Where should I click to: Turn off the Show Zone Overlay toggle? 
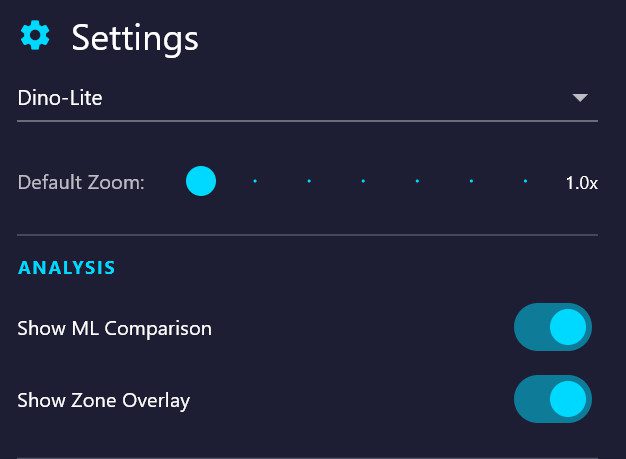[553, 401]
